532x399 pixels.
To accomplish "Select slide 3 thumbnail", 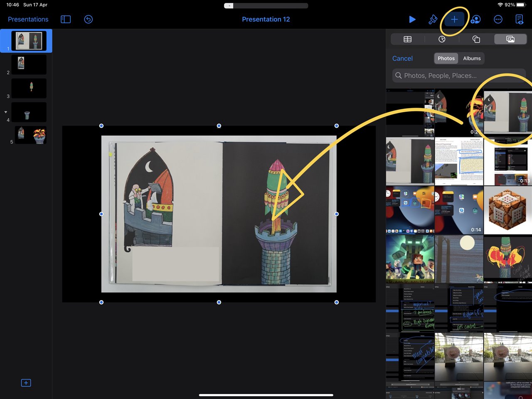I will [29, 88].
